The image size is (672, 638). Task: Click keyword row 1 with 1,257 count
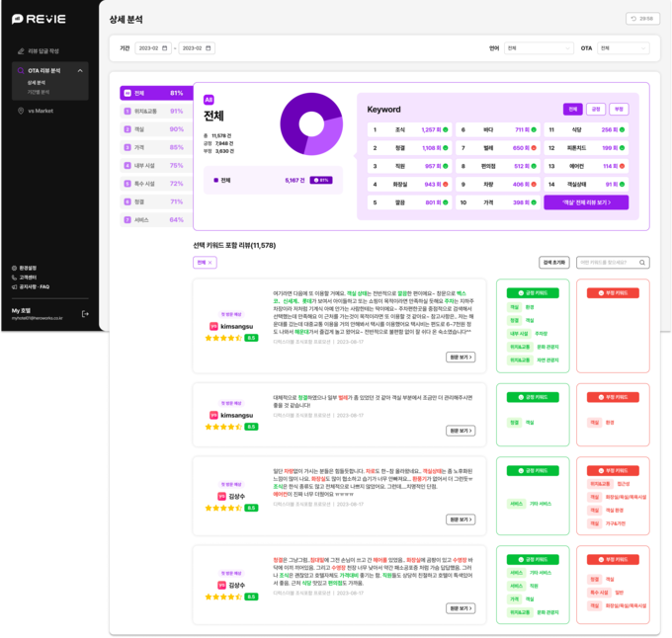pos(409,129)
